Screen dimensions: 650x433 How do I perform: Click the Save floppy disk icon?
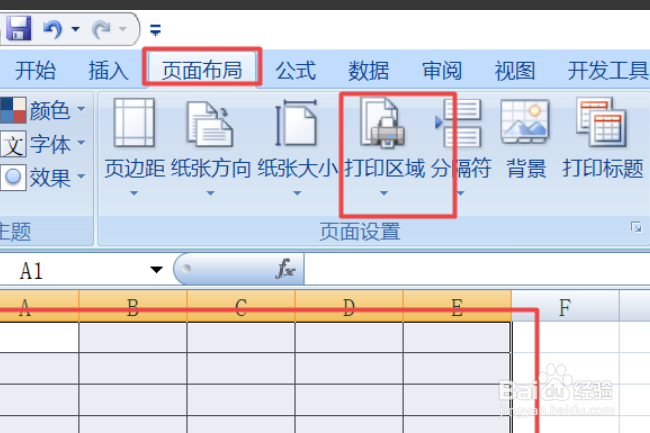pyautogui.click(x=19, y=28)
